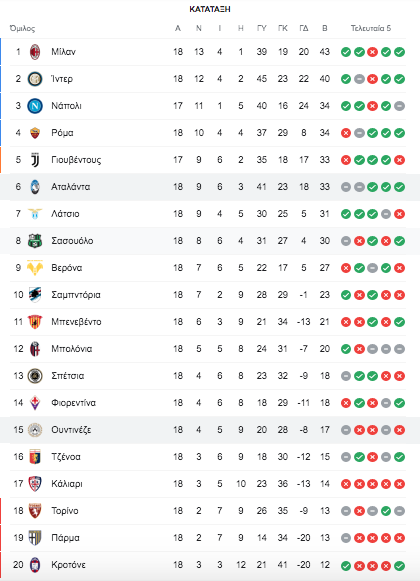Click Milan's red loss form indicator

[x=373, y=52]
